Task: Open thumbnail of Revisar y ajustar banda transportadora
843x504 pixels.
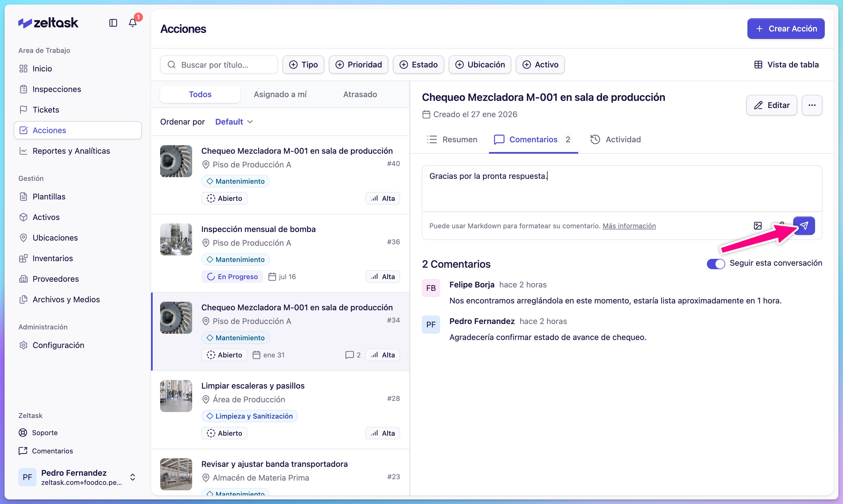Action: pos(176,474)
